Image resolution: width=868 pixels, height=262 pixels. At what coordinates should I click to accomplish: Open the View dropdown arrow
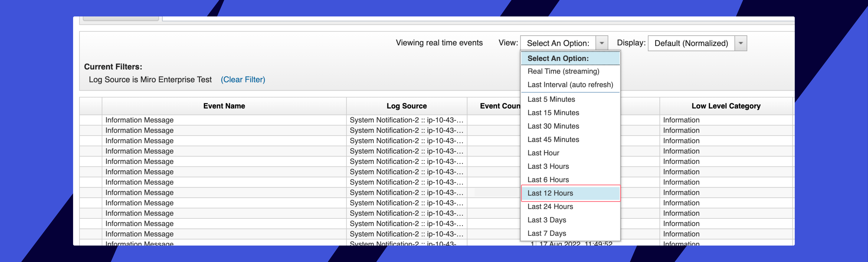(602, 43)
